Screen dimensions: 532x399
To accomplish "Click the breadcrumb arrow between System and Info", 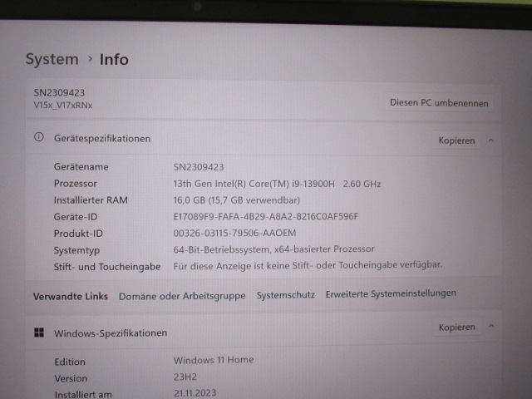I will 89,59.
